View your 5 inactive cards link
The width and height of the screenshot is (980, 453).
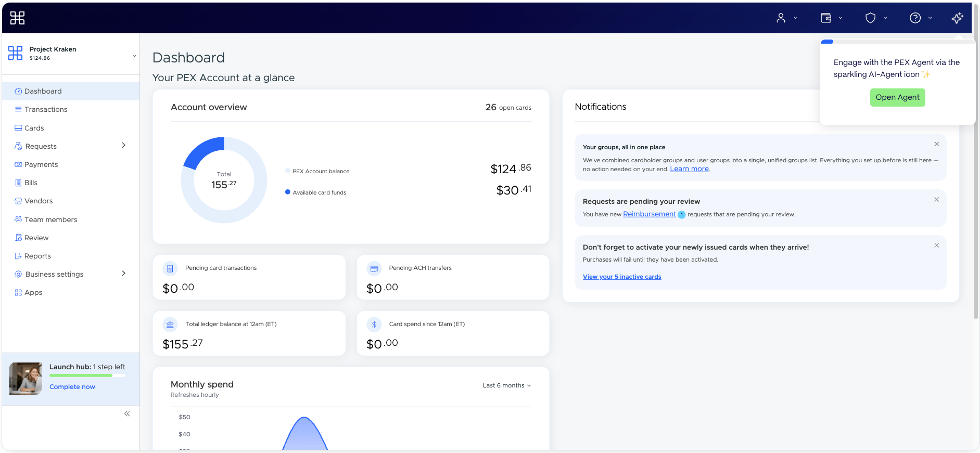622,277
